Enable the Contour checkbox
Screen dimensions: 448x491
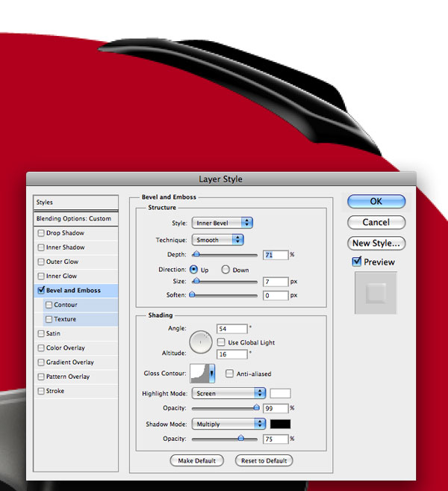pyautogui.click(x=49, y=305)
